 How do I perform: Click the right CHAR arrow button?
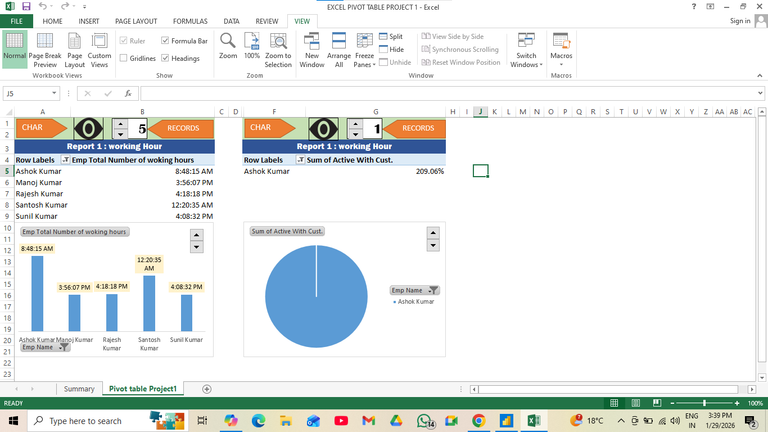(270, 128)
